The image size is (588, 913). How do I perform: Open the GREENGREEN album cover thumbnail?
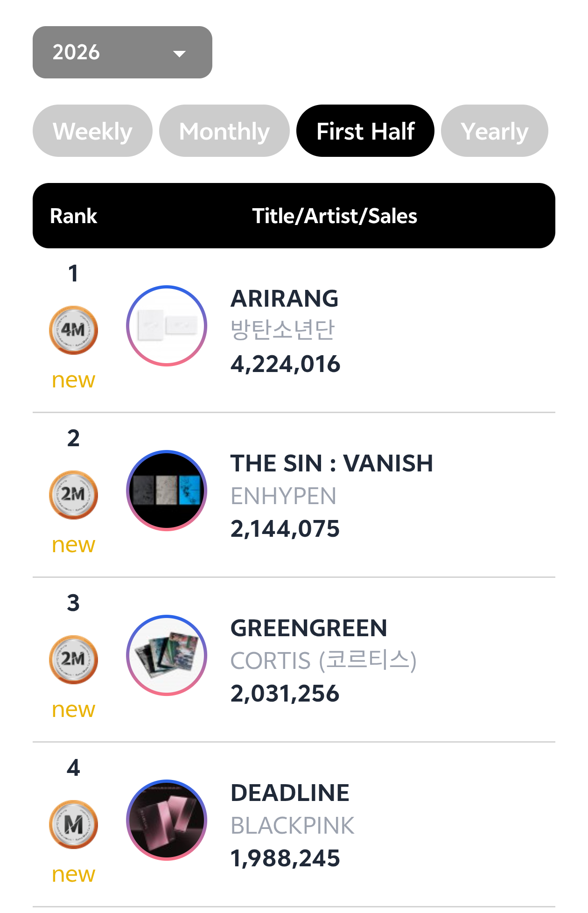tap(167, 655)
